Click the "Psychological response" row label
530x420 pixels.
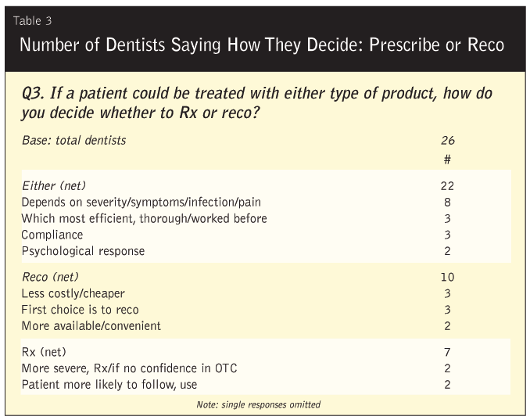coord(83,251)
